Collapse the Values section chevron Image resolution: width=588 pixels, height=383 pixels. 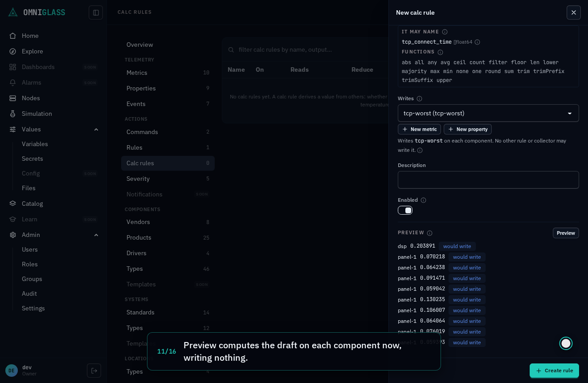[x=96, y=129]
